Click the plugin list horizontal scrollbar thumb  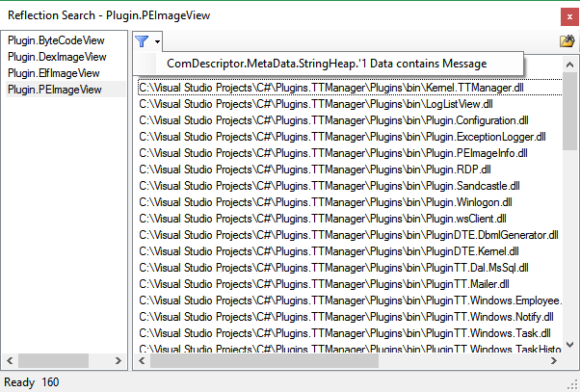pyautogui.click(x=53, y=360)
